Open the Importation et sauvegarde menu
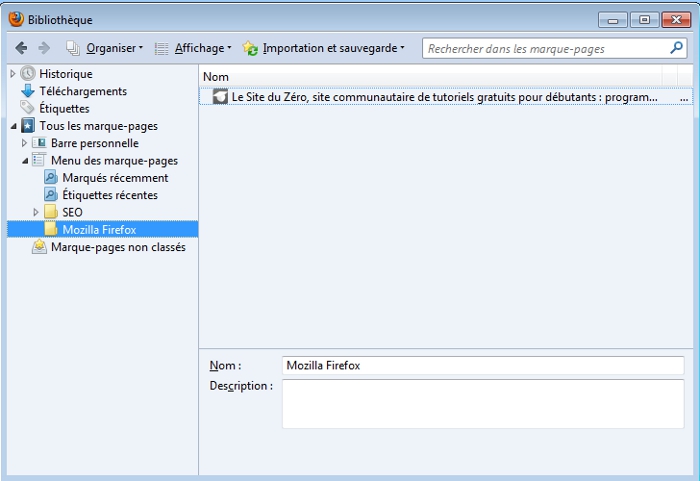 pyautogui.click(x=333, y=48)
